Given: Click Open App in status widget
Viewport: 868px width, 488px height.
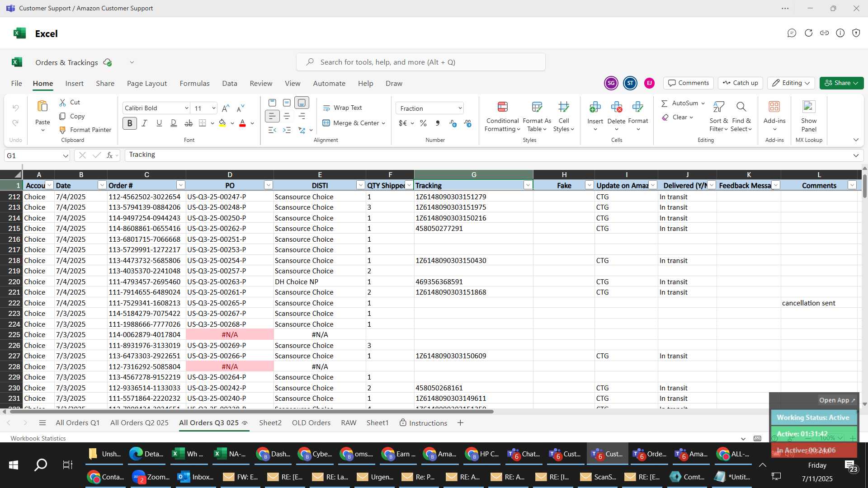Looking at the screenshot, I should click(x=837, y=400).
